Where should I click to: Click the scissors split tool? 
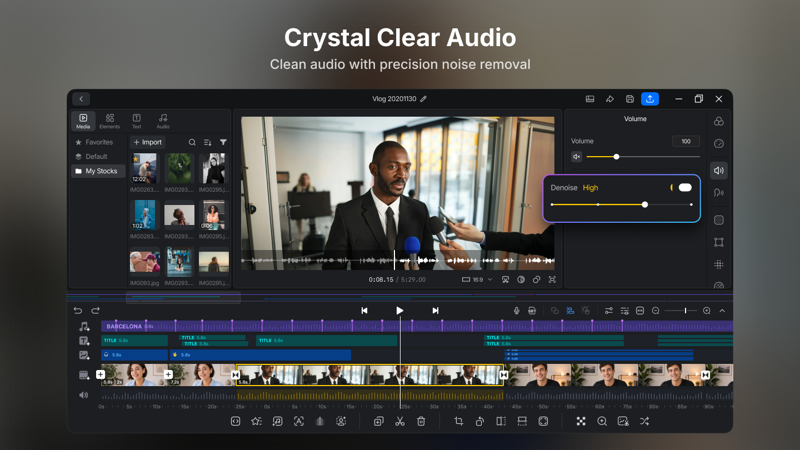click(399, 421)
